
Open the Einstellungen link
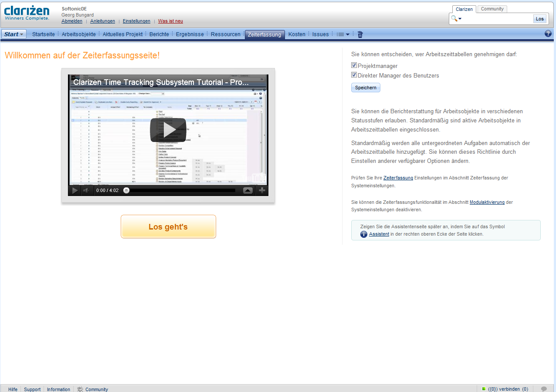(136, 21)
